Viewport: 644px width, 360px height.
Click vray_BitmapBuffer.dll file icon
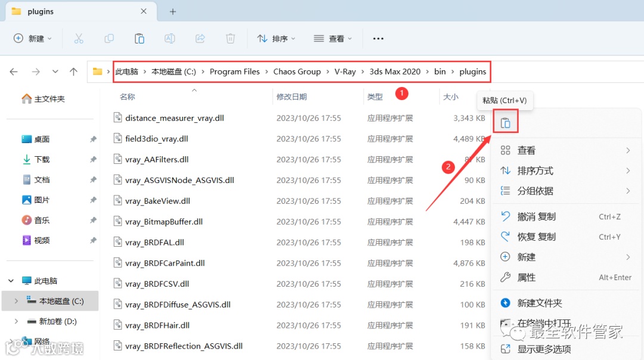click(118, 221)
